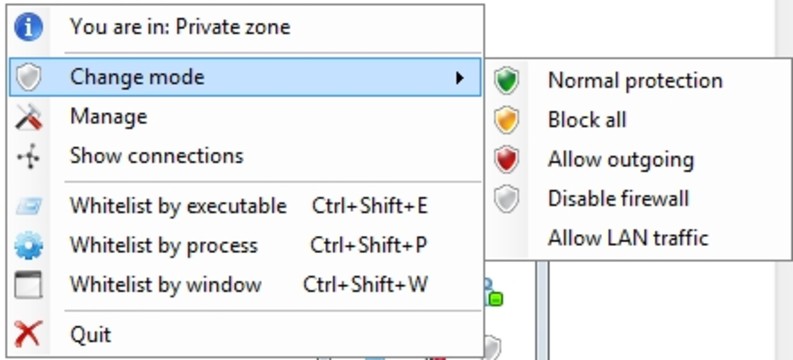Click the green shield icon
The image size is (793, 360).
(x=507, y=81)
